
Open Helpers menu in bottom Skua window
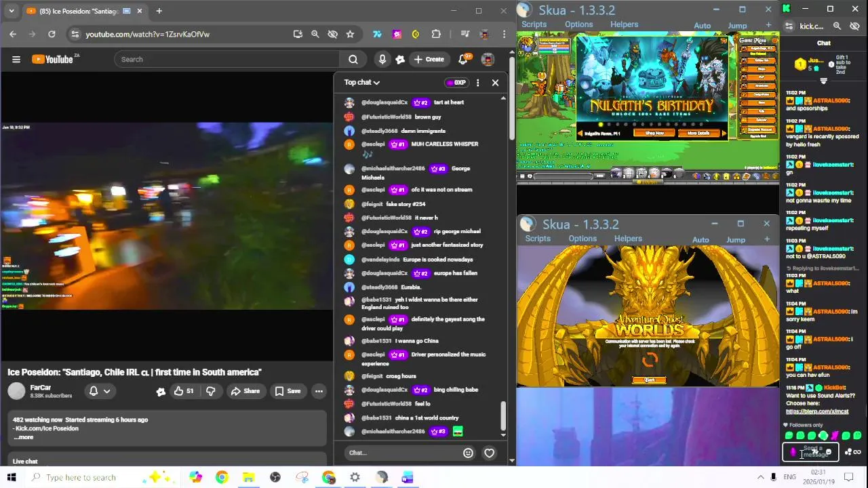click(628, 239)
